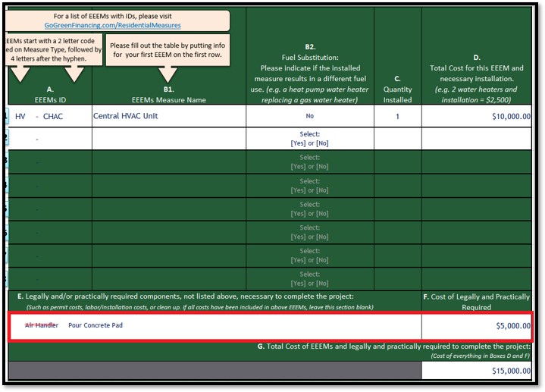
Task: Click the empty total cost cell in row 2
Action: point(477,139)
